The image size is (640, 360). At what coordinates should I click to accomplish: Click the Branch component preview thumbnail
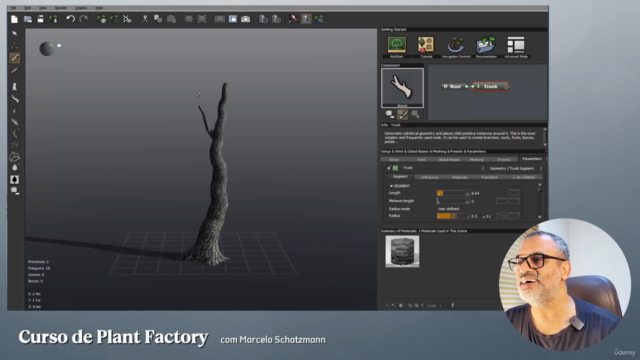pyautogui.click(x=402, y=88)
